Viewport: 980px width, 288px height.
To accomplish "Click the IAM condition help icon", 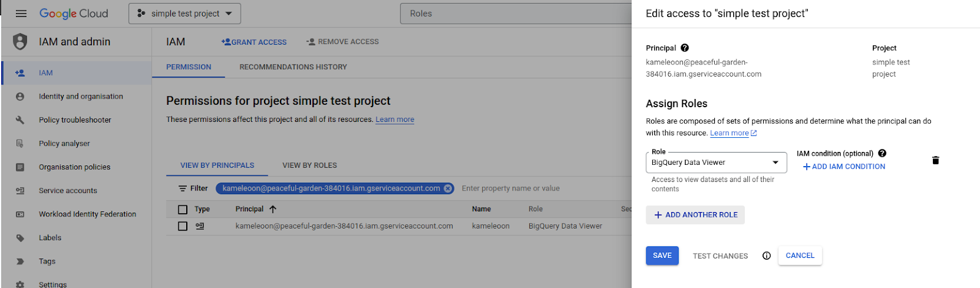I will tap(882, 153).
